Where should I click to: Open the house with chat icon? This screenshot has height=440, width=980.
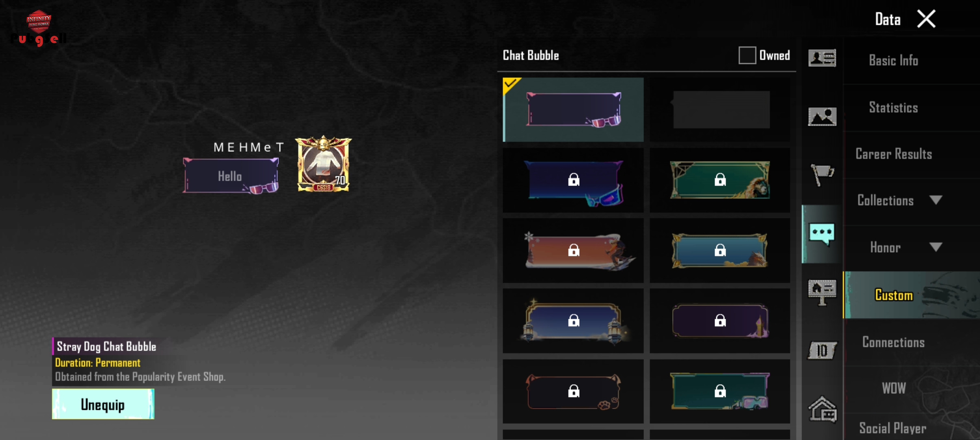[822, 409]
